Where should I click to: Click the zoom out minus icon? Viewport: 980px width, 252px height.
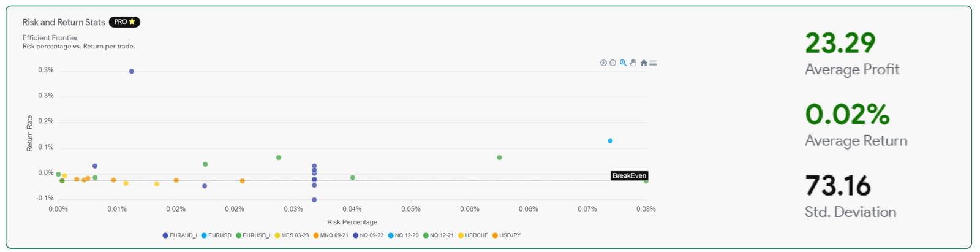coord(612,63)
